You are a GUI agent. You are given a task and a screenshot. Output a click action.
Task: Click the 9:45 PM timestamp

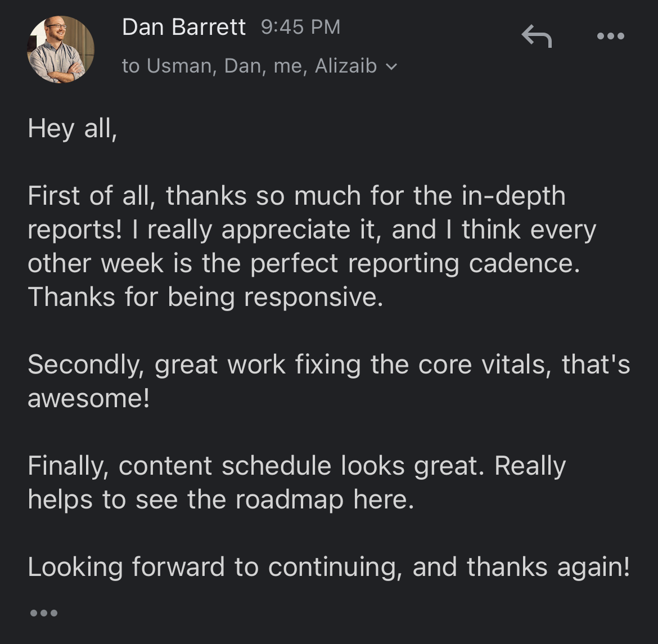pyautogui.click(x=300, y=26)
